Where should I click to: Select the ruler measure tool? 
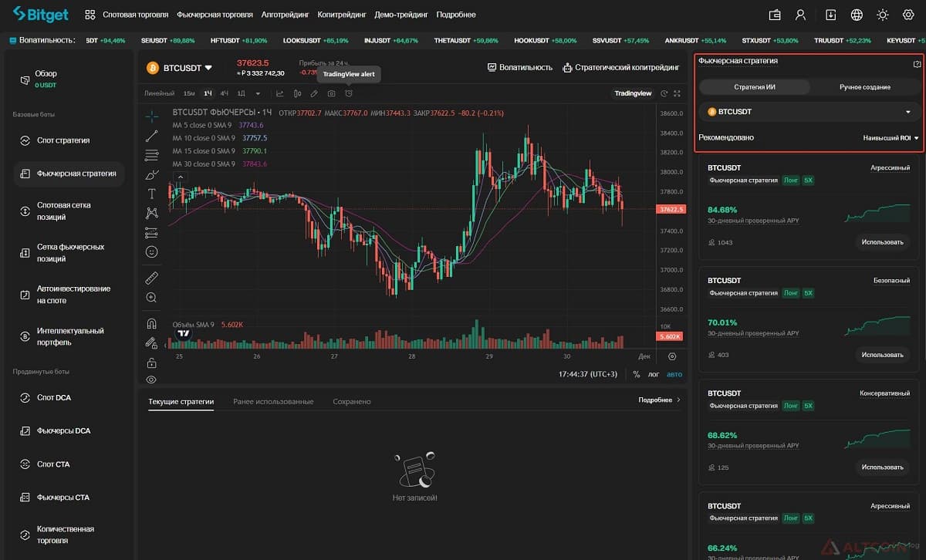tap(151, 278)
